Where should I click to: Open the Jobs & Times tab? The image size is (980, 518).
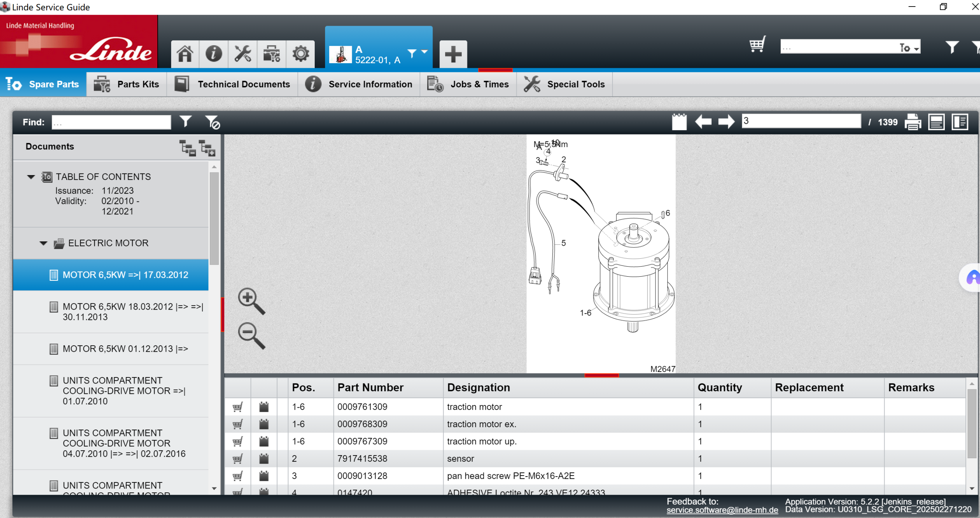pyautogui.click(x=480, y=84)
